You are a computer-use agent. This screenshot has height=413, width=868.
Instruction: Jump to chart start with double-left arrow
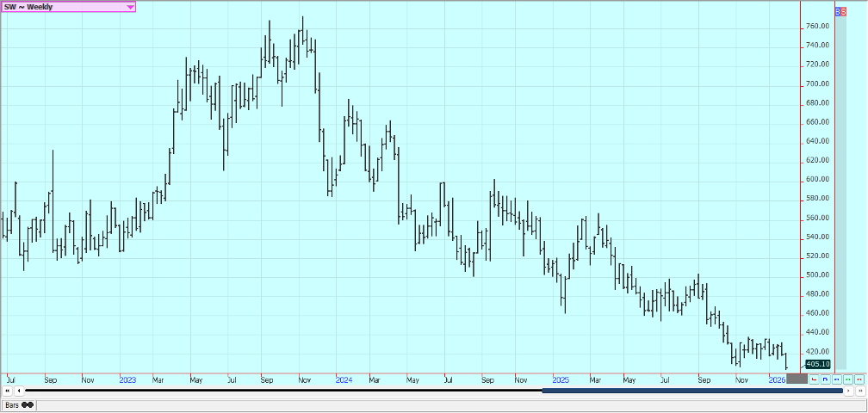tap(7, 391)
